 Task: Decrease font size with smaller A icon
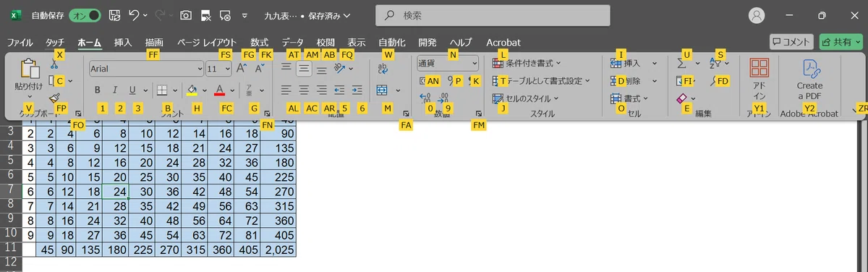[x=260, y=68]
